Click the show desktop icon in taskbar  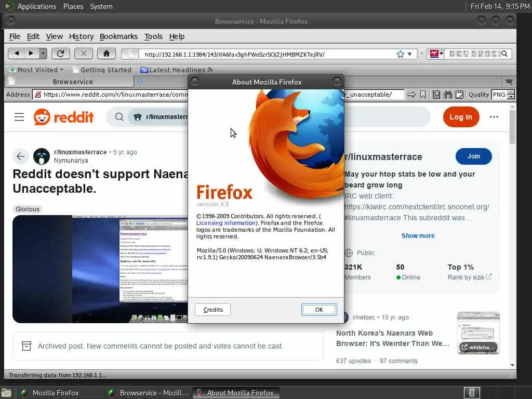click(6, 393)
